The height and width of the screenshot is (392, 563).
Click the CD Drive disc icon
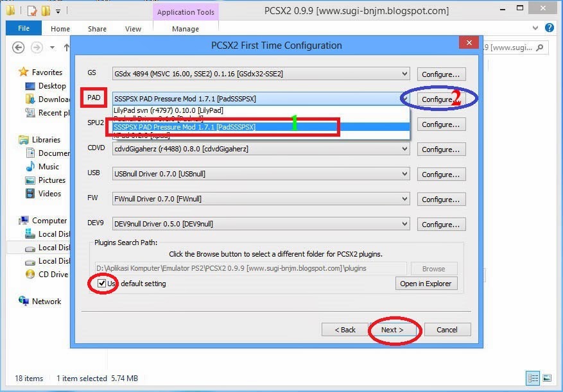(30, 274)
